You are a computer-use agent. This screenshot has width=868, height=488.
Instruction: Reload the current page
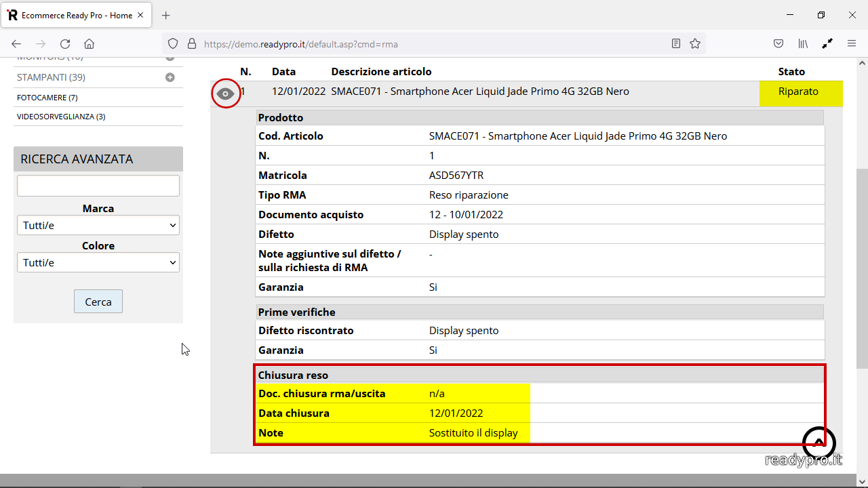(x=65, y=44)
